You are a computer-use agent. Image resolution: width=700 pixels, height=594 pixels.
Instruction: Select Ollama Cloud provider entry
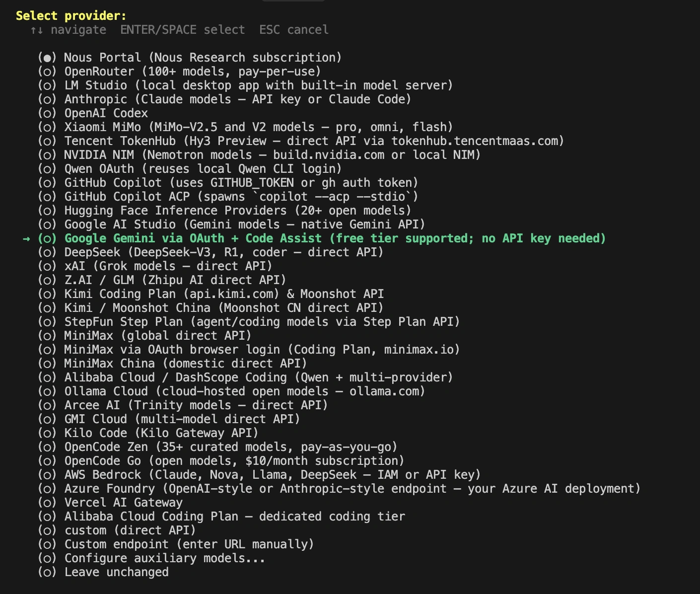pyautogui.click(x=232, y=391)
